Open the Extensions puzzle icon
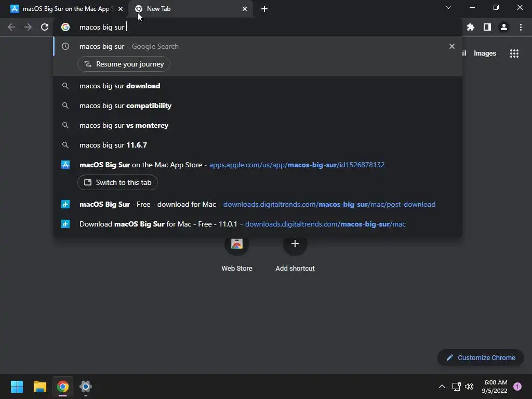Image resolution: width=532 pixels, height=399 pixels. pyautogui.click(x=470, y=27)
